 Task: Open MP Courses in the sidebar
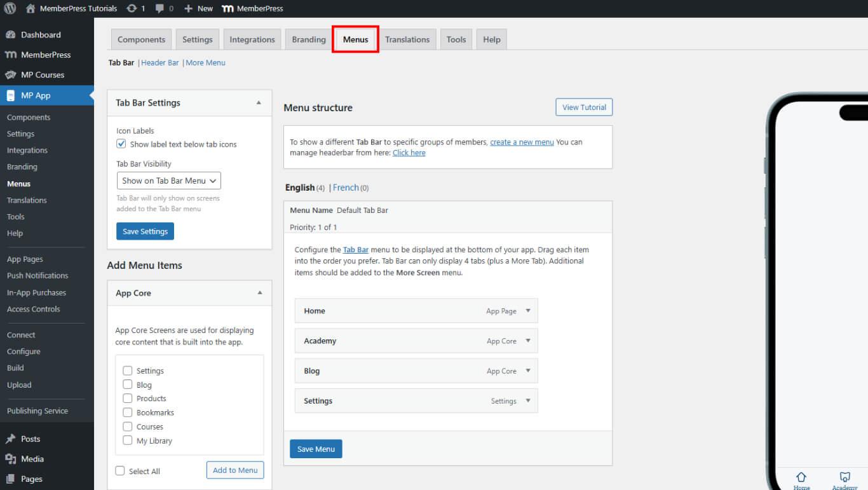tap(42, 75)
